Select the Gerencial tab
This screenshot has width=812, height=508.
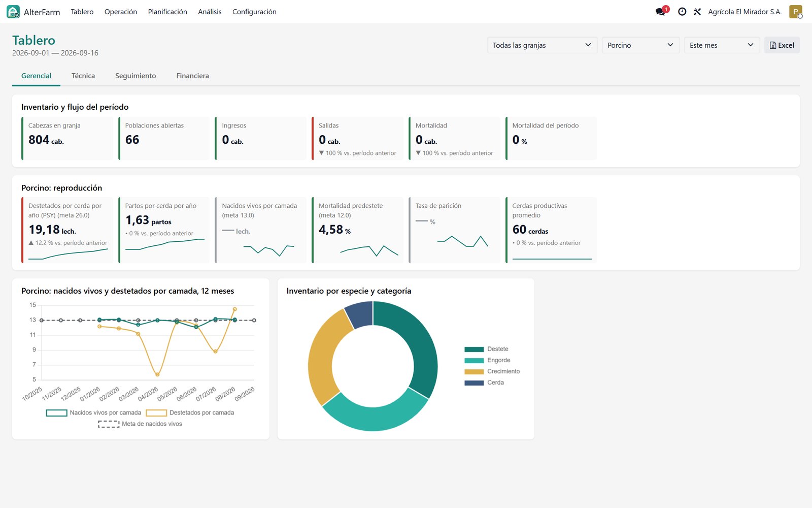pyautogui.click(x=36, y=76)
